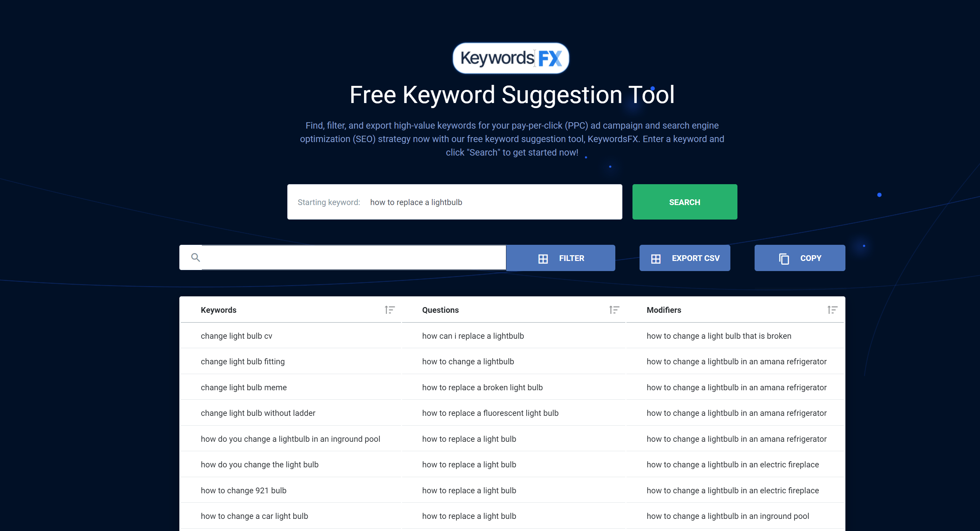Select 'how to replace a fluorescent light bulb'
980x531 pixels.
490,413
